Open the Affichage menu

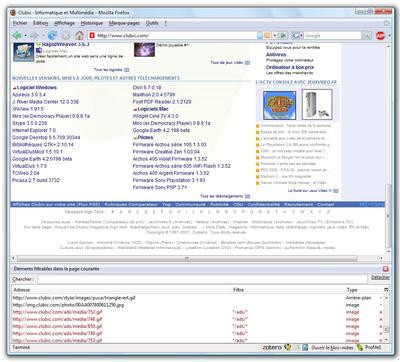[x=65, y=23]
